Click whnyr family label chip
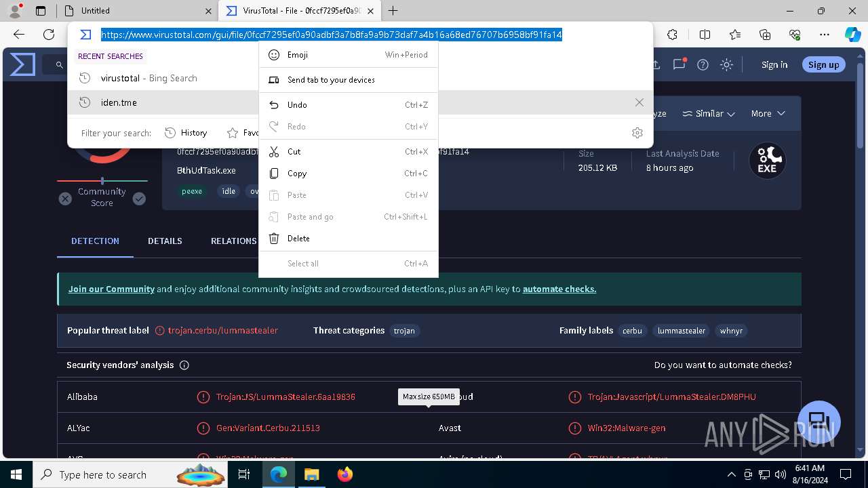868x488 pixels. [x=732, y=331]
